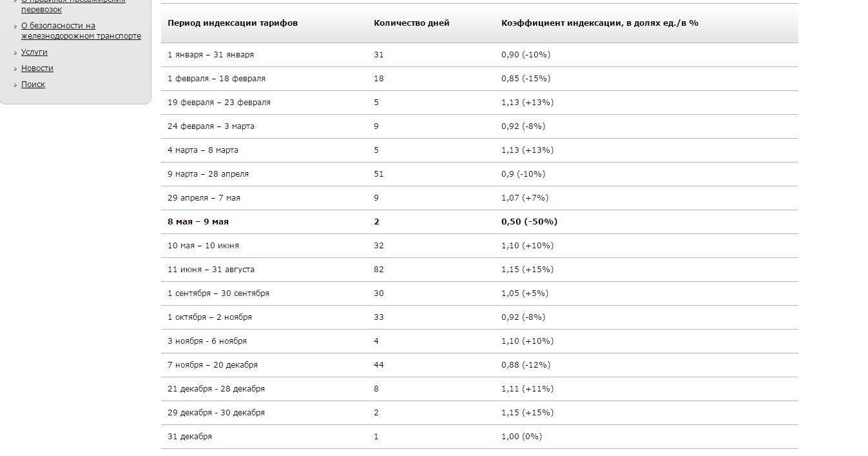868x456 pixels.
Task: Select the "0,88 (-12%)" coefficient cell
Action: pyautogui.click(x=526, y=365)
